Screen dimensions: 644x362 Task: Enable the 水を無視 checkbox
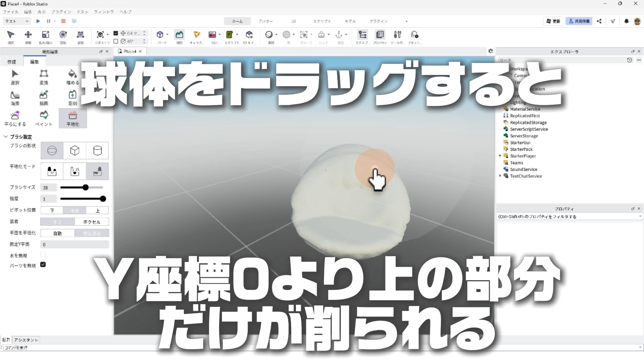pos(43,255)
